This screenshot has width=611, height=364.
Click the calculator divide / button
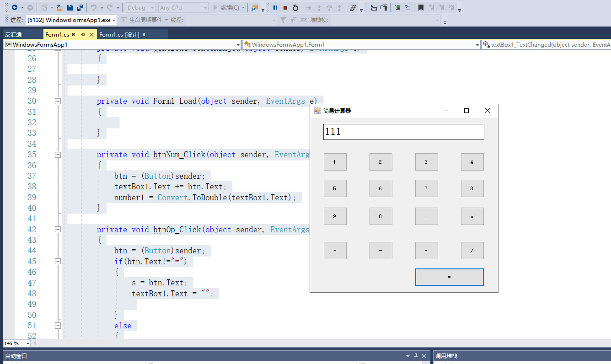pyautogui.click(x=472, y=251)
